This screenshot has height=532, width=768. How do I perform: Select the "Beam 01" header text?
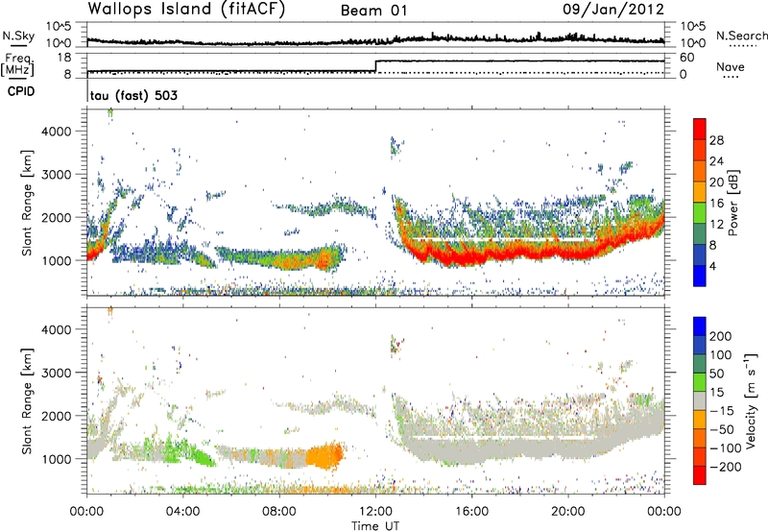[374, 11]
